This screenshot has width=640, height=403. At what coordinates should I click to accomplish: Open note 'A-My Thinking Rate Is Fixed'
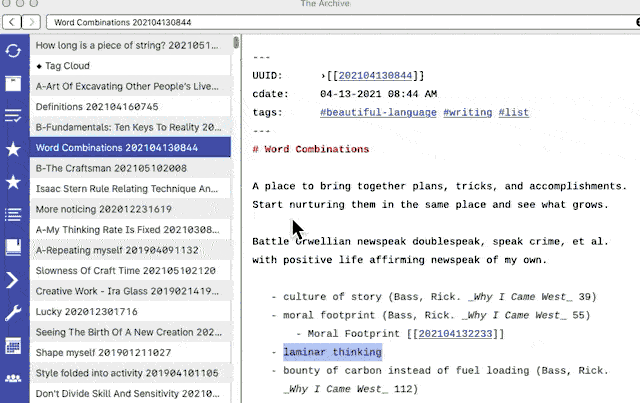click(130, 229)
